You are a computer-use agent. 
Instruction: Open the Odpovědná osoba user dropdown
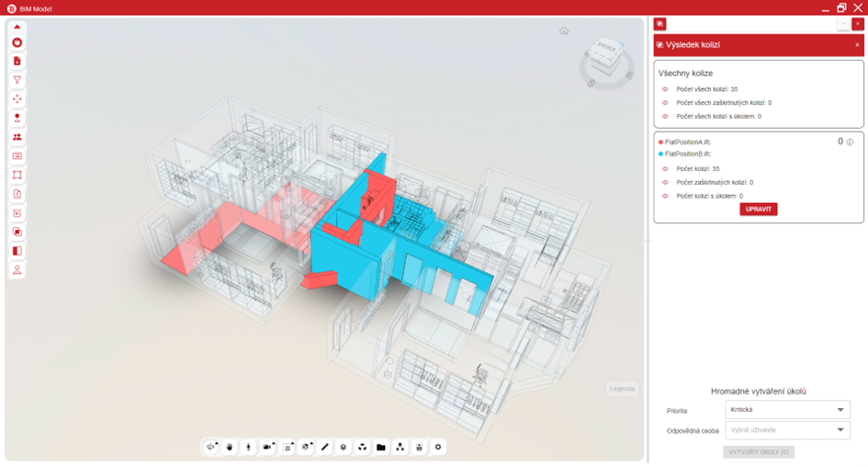pos(787,430)
